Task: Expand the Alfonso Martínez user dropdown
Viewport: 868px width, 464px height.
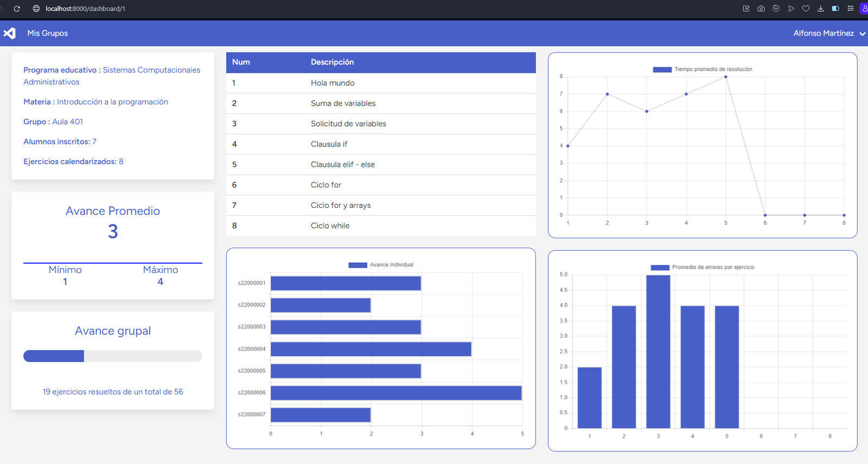Action: coord(829,33)
